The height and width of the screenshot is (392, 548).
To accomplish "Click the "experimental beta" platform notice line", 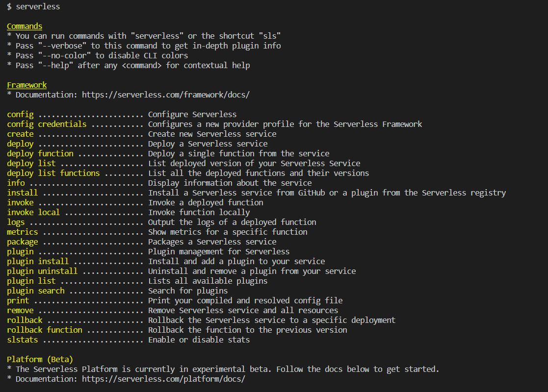I will (x=223, y=369).
